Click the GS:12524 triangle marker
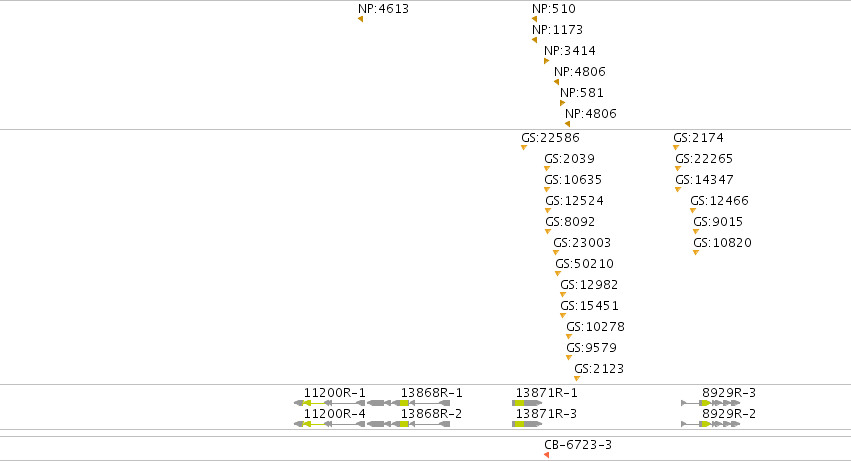Screen dimensions: 851x461 pos(548,211)
